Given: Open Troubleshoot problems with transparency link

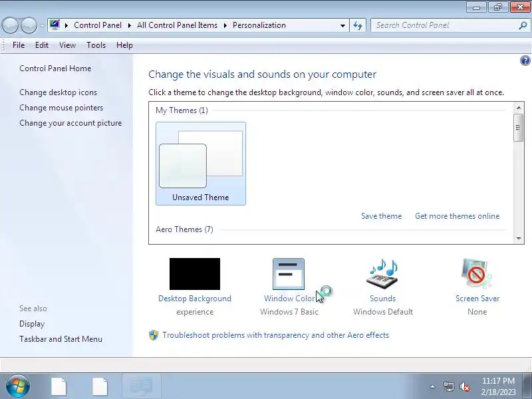Looking at the screenshot, I should coord(275,335).
